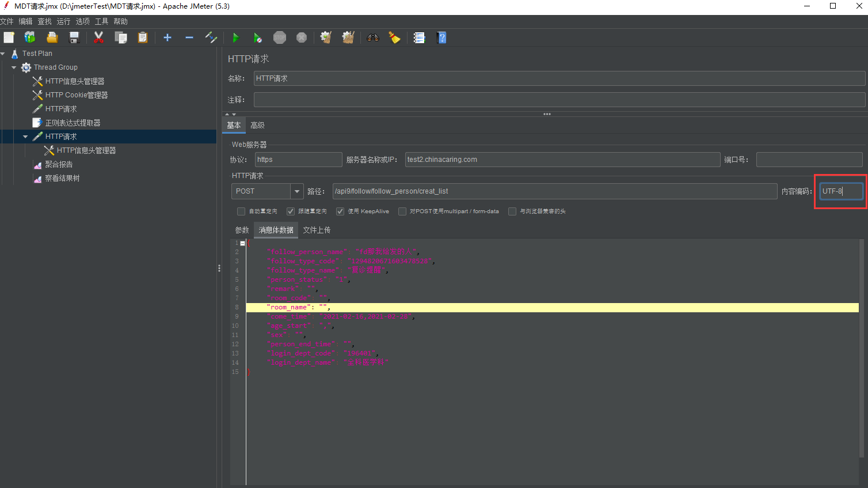Click the 注释 input field
The image size is (868, 488).
559,100
